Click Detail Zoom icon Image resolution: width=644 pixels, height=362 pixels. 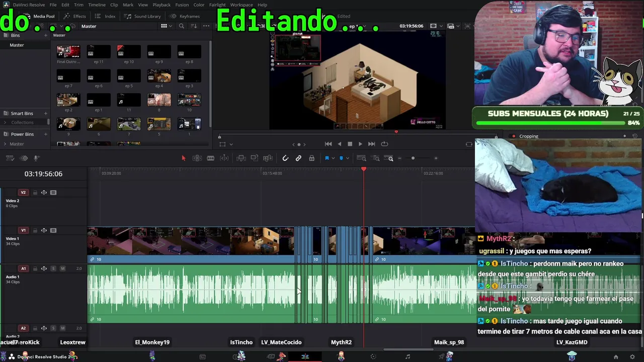pos(376,158)
